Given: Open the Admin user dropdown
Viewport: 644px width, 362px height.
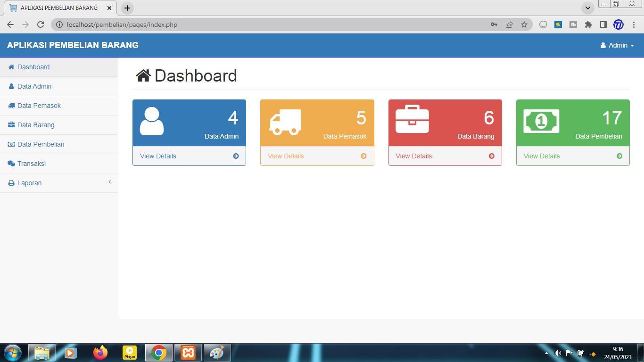Looking at the screenshot, I should pos(617,45).
